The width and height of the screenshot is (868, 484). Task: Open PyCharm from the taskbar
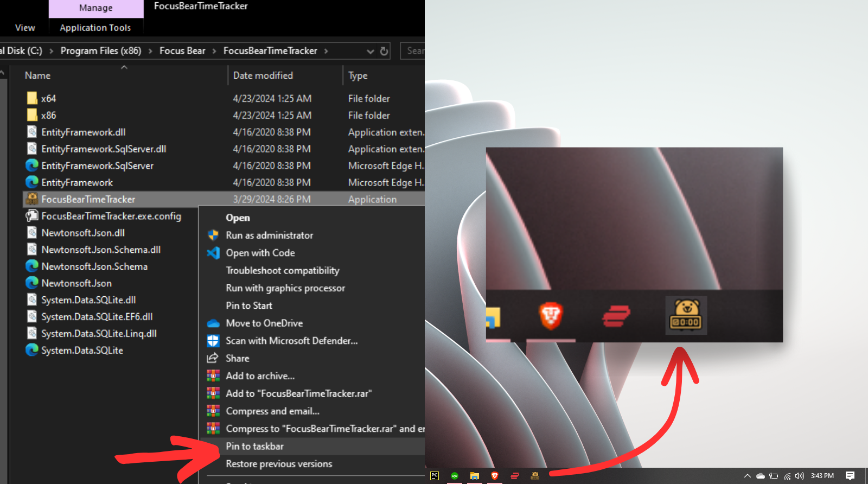pyautogui.click(x=435, y=476)
